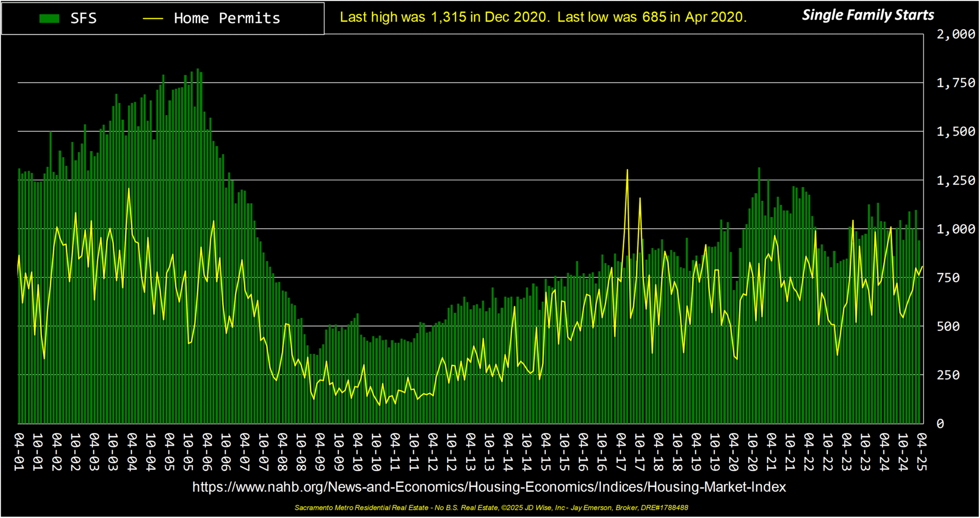Click the Sacramento Metro Real Estate credit line
The image size is (980, 518).
point(491,508)
